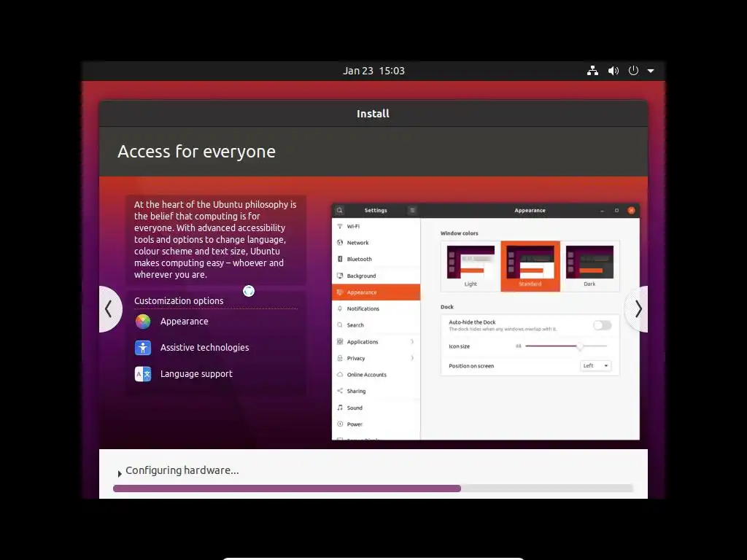This screenshot has height=560, width=747.
Task: Choose the Standard window color theme
Action: tap(530, 266)
